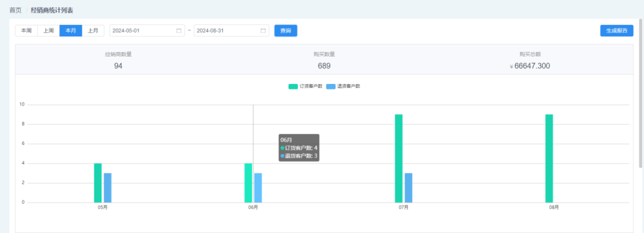
Task: Click 购买数量 value 689
Action: click(324, 66)
